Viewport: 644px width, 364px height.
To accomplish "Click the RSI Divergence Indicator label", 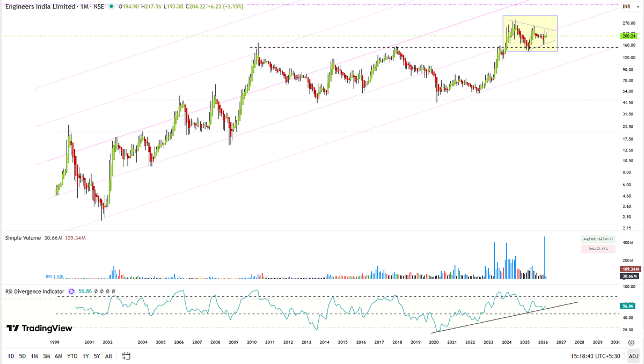I will point(35,291).
